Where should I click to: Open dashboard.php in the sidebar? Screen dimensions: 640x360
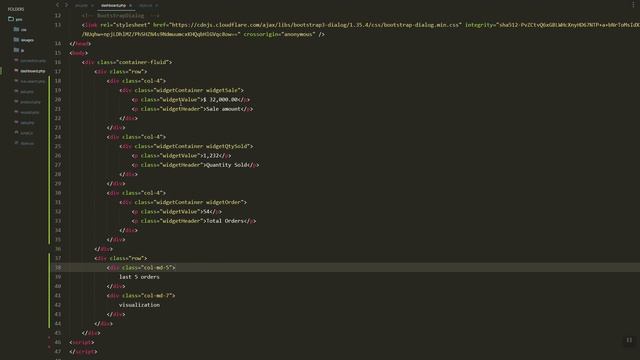(33, 71)
